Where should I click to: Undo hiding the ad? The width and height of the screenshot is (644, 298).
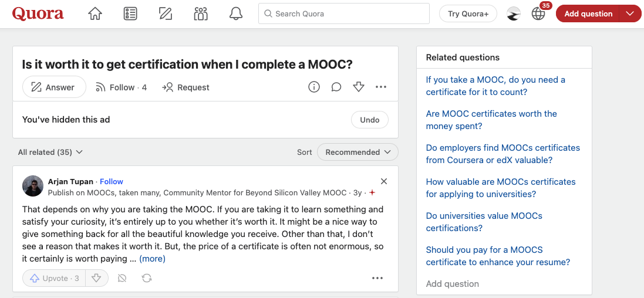[x=370, y=120]
